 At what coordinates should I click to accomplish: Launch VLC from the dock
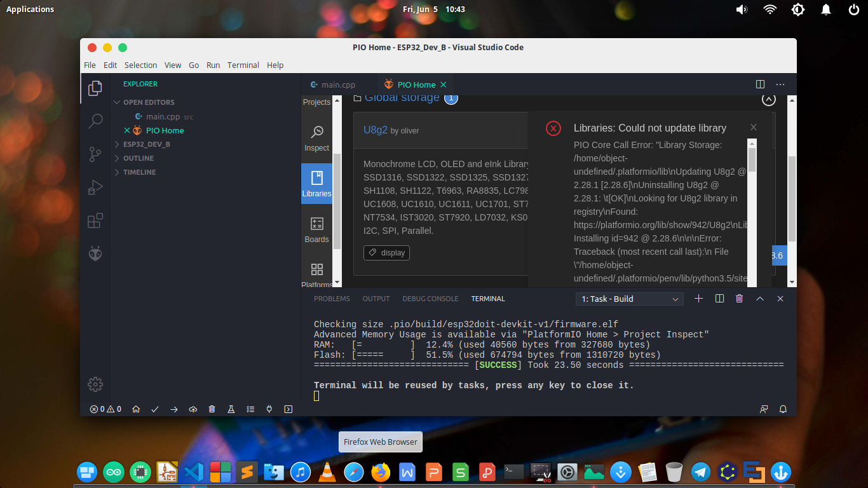[x=327, y=472]
